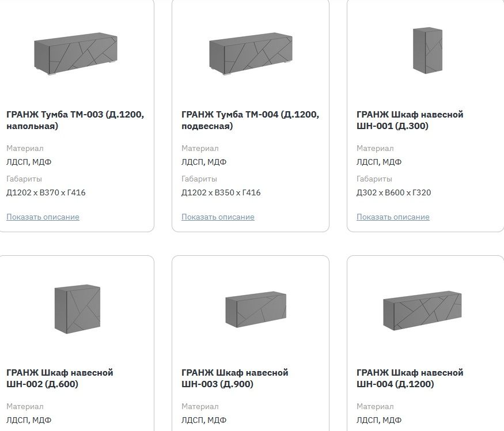
Task: Click Материал label of ШН-004 card
Action: pyautogui.click(x=375, y=407)
